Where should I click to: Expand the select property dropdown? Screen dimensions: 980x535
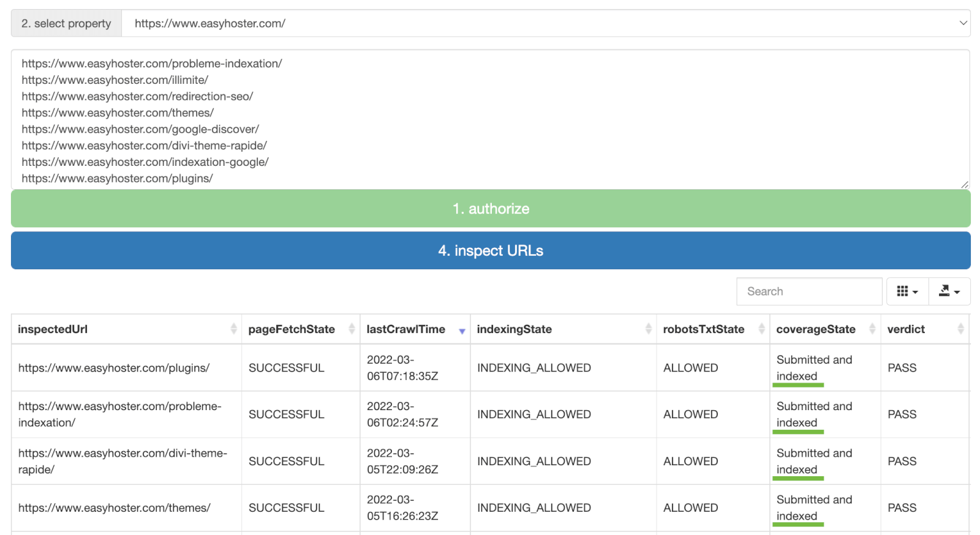[x=545, y=23]
